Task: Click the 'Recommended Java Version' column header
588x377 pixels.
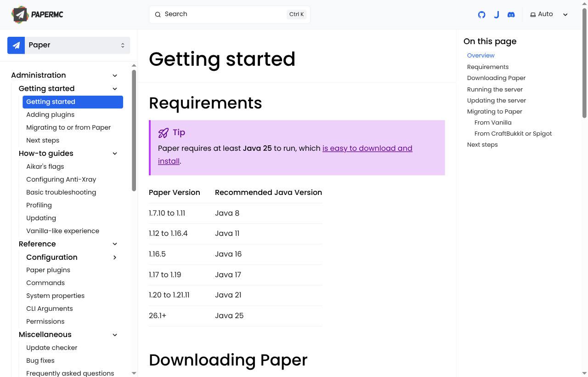Action: [268, 193]
